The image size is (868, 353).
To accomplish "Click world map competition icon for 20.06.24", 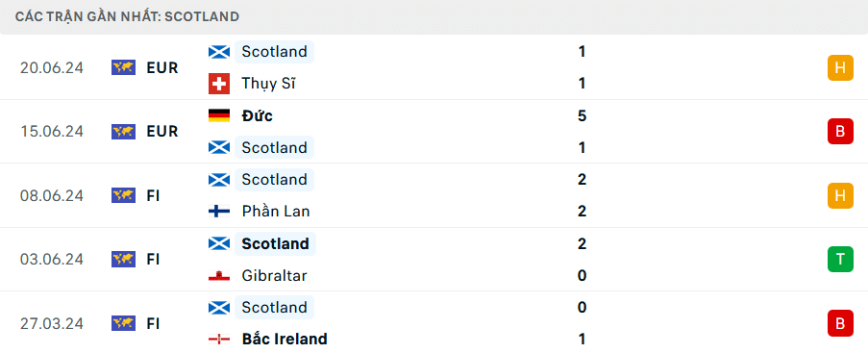I will [x=123, y=68].
